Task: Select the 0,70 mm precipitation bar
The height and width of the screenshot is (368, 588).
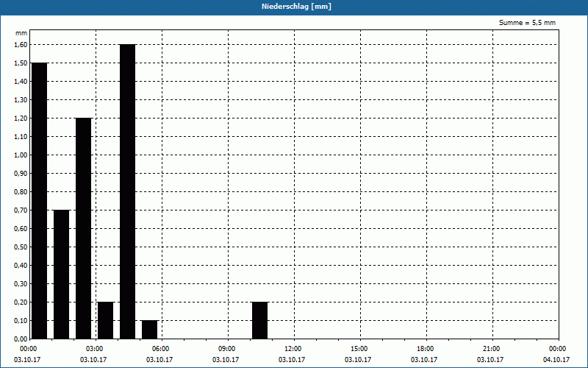Action: (62, 275)
